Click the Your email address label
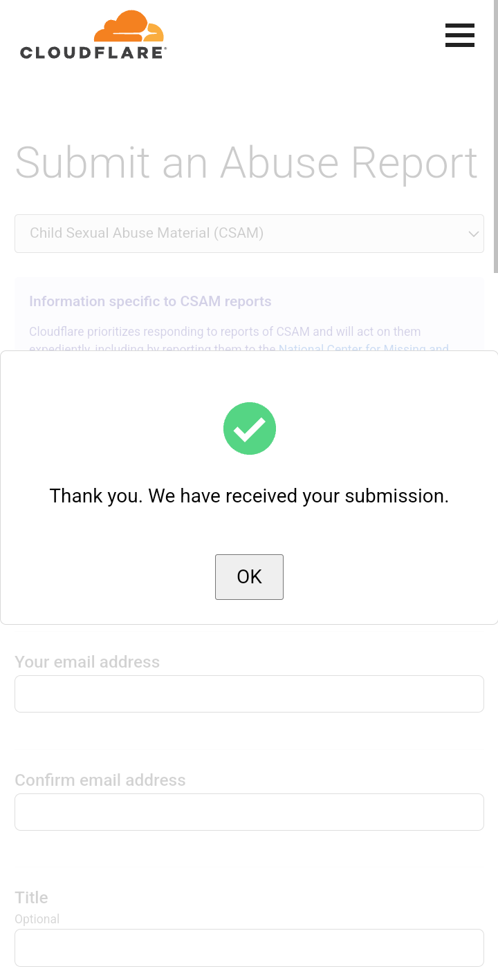This screenshot has width=498, height=980. click(x=87, y=662)
